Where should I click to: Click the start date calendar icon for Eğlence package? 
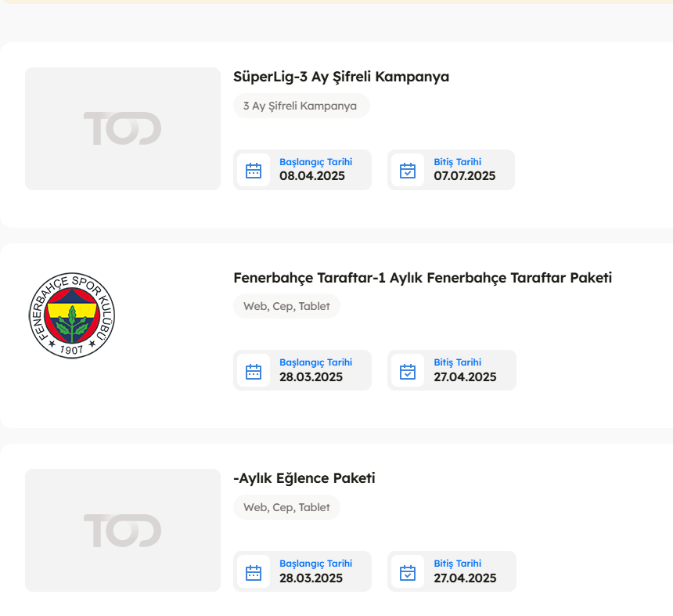[x=254, y=572]
